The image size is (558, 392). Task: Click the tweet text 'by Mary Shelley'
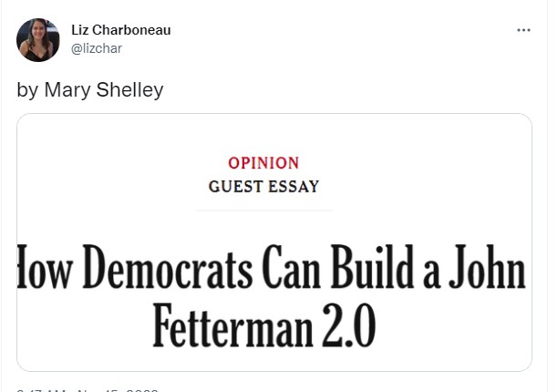coord(90,89)
